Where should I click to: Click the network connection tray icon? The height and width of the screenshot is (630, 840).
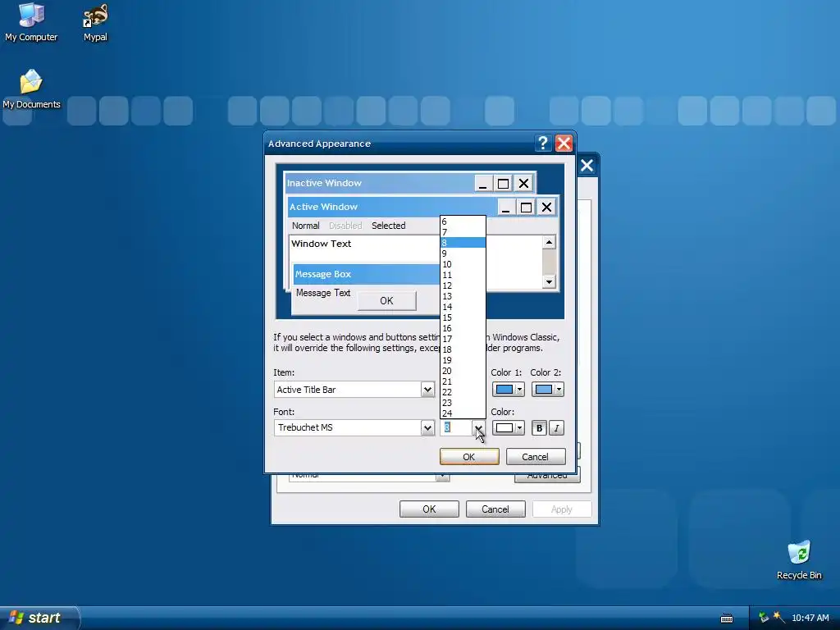pyautogui.click(x=764, y=618)
